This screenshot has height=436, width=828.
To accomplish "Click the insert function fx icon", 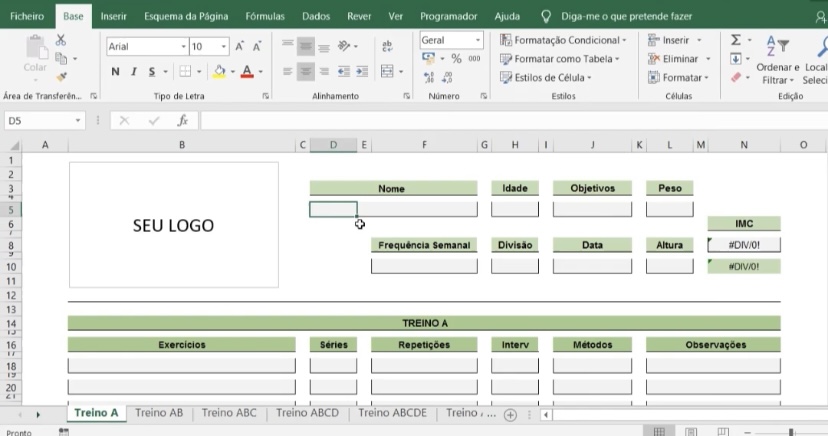I will pyautogui.click(x=182, y=120).
